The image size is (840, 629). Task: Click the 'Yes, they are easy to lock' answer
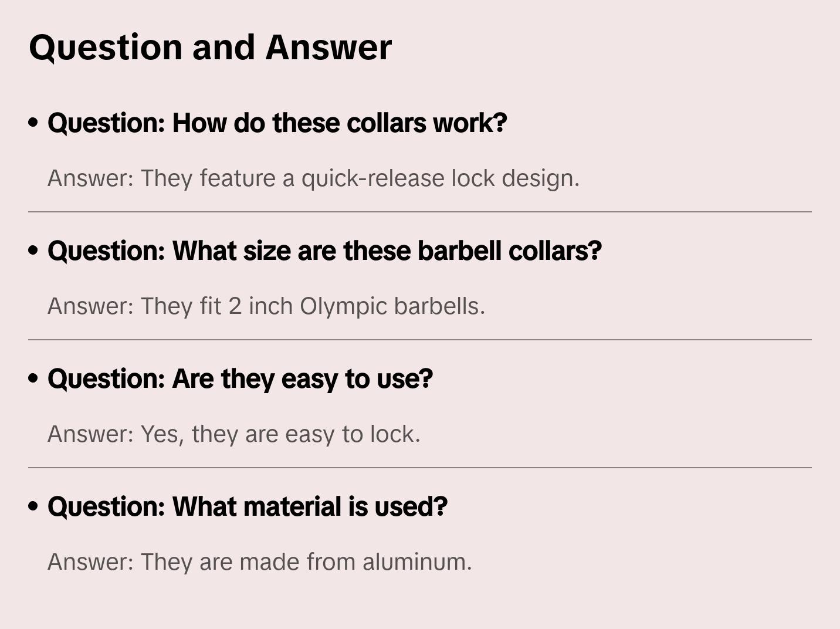pyautogui.click(x=233, y=434)
